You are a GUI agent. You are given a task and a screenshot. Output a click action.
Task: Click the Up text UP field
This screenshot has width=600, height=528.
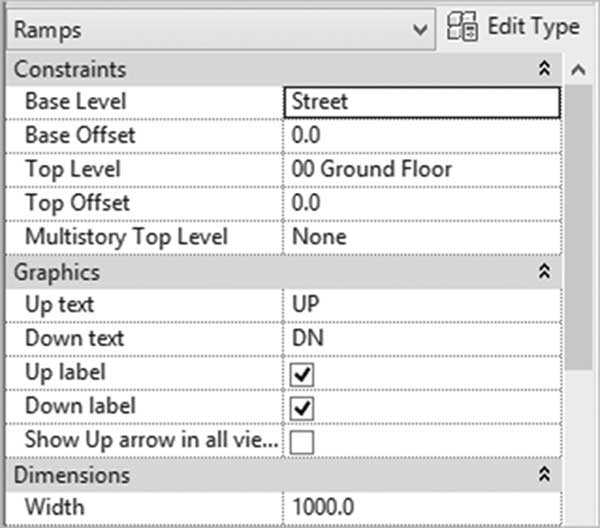click(x=422, y=305)
